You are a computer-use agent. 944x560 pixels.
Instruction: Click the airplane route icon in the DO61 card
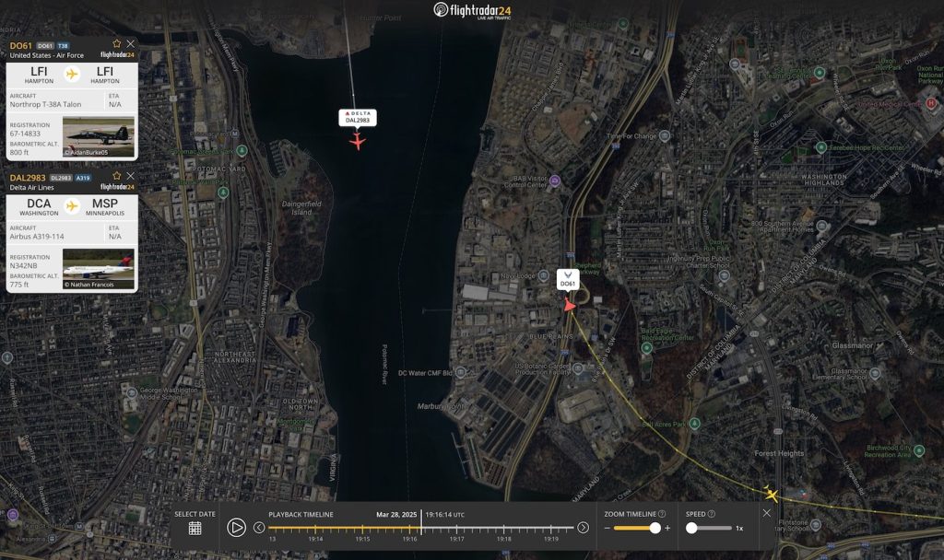click(x=72, y=75)
